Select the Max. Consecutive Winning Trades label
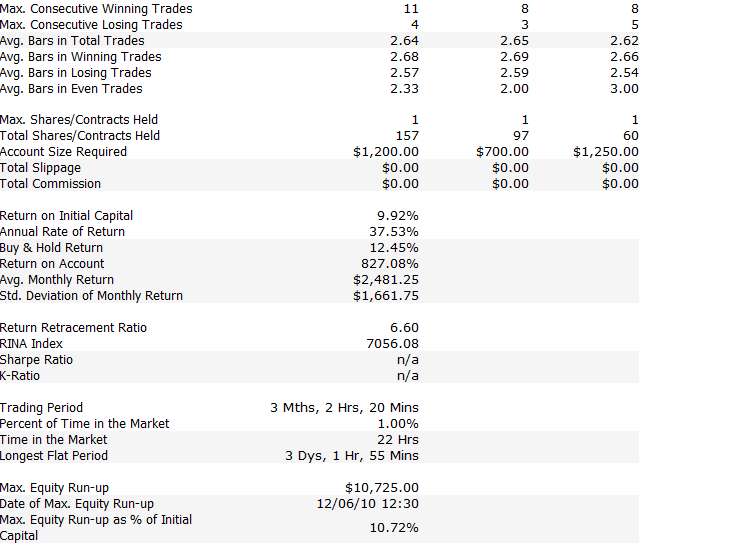Viewport: 748px width, 558px height. click(x=96, y=9)
